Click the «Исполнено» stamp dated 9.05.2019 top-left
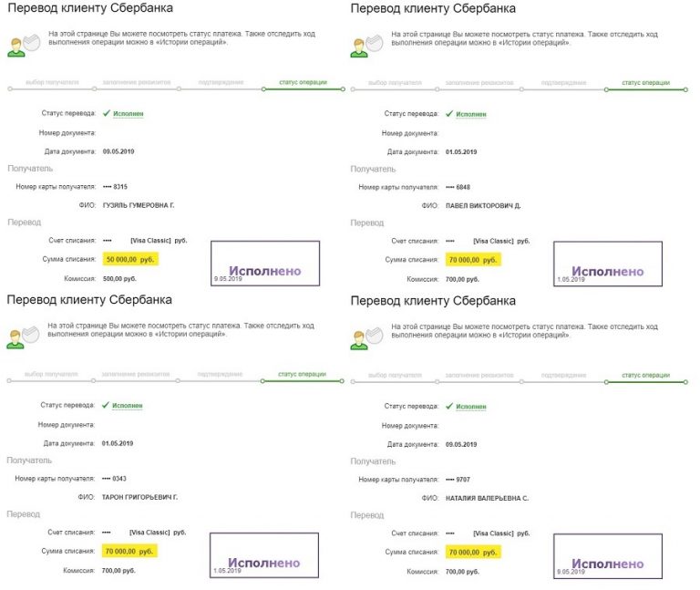Screen dimensions: 700x590 tap(265, 264)
